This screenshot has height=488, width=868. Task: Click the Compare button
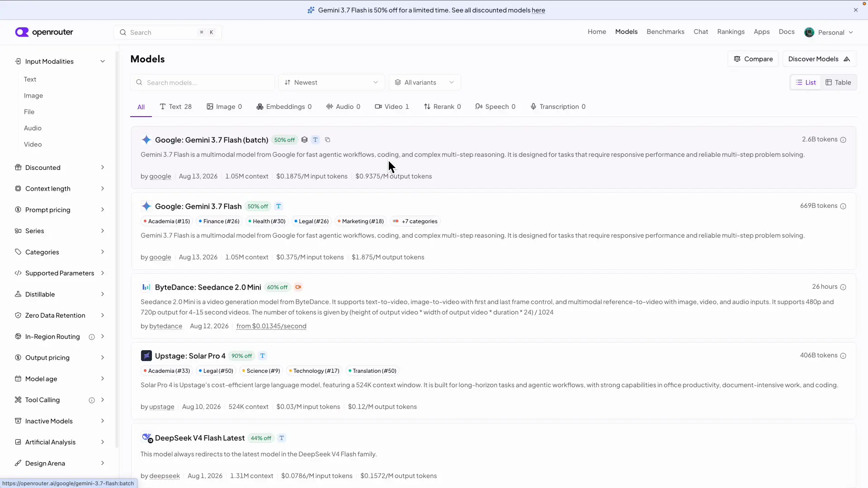pyautogui.click(x=753, y=59)
